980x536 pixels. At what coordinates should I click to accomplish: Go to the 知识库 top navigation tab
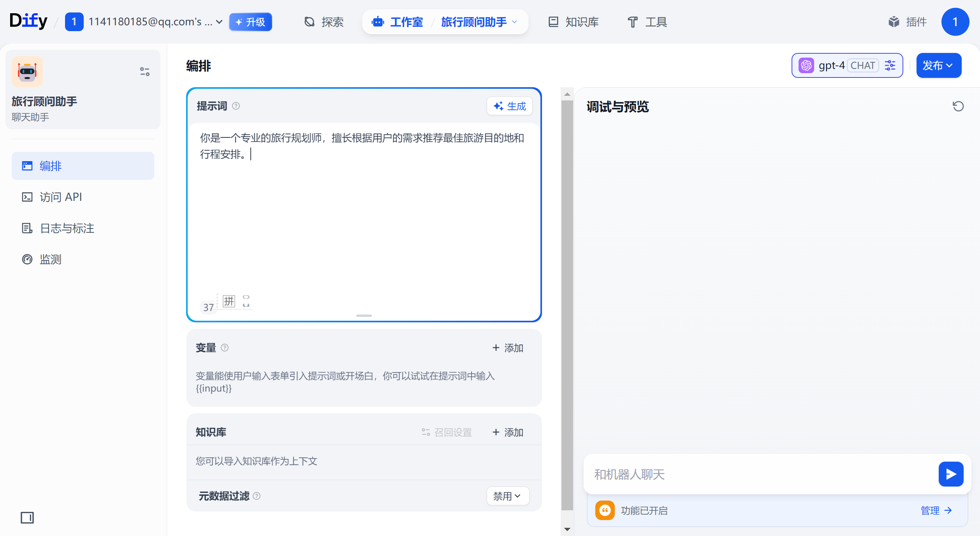(574, 22)
